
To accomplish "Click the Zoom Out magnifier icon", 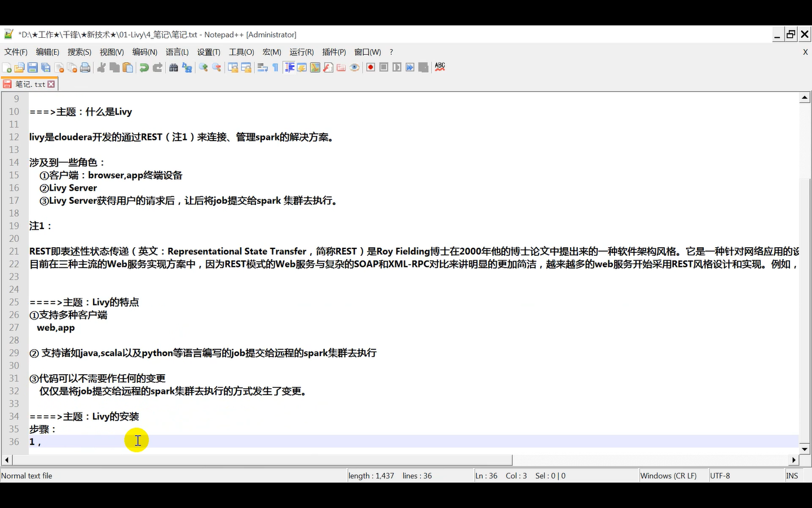I will 217,67.
